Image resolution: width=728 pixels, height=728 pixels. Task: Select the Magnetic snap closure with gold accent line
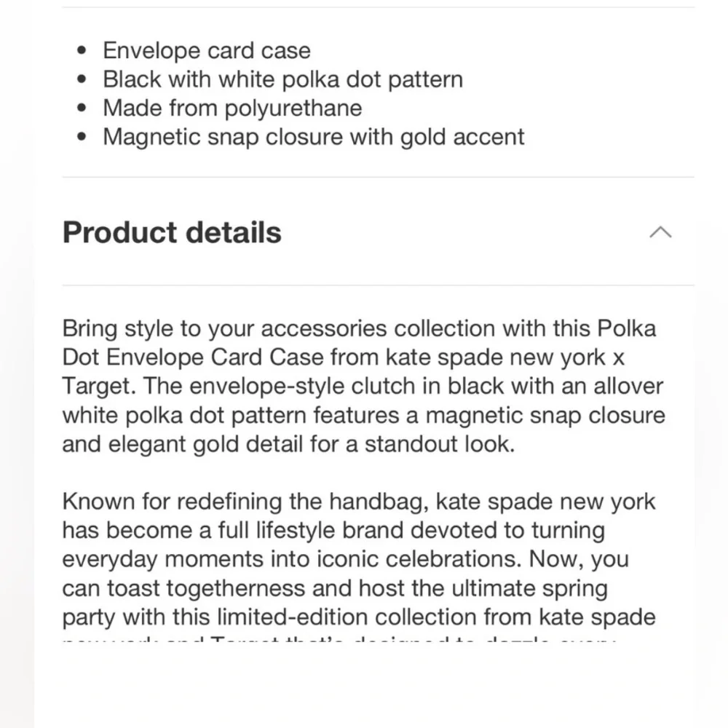pyautogui.click(x=313, y=137)
